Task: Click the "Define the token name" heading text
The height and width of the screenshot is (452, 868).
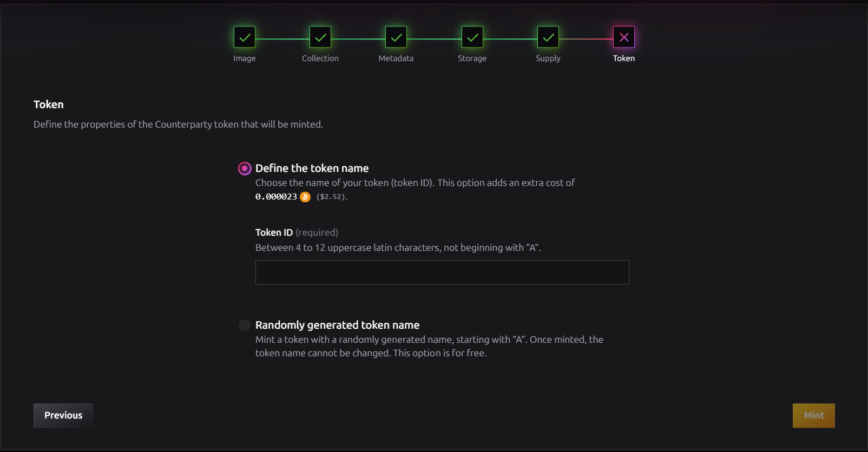Action: (312, 168)
